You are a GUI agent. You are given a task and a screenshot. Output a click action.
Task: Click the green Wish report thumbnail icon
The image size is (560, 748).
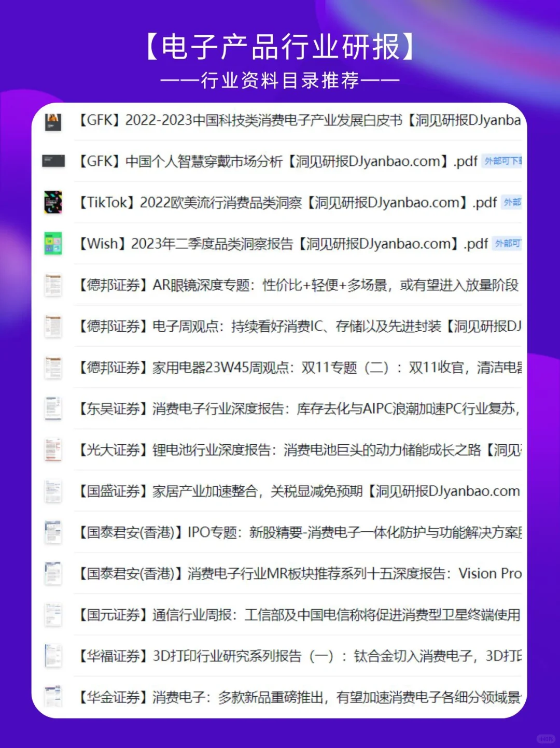pyautogui.click(x=53, y=244)
